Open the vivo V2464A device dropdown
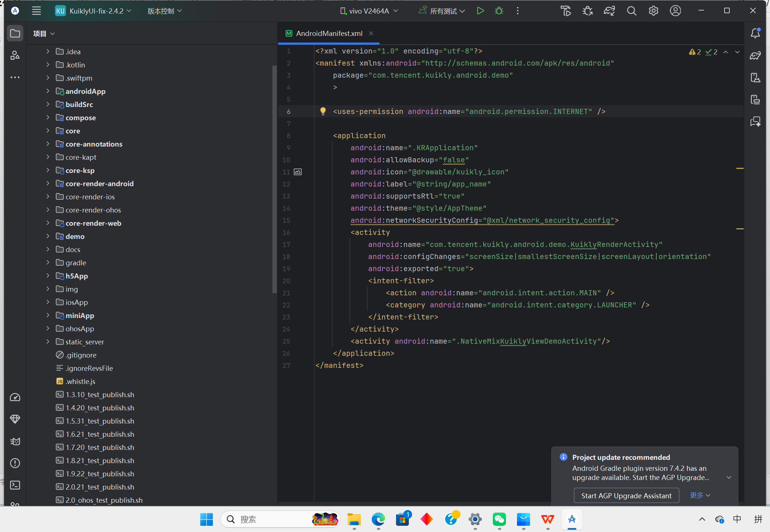 [x=369, y=11]
